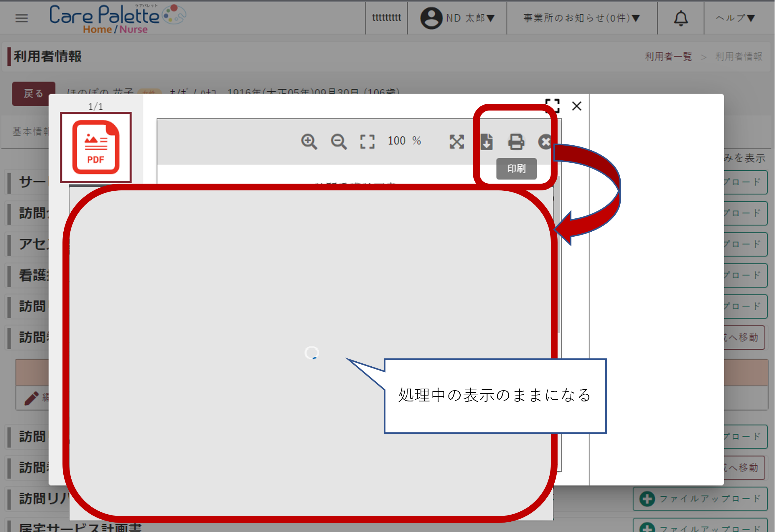Click the 戻る button
Image resolution: width=778 pixels, height=532 pixels.
(34, 94)
